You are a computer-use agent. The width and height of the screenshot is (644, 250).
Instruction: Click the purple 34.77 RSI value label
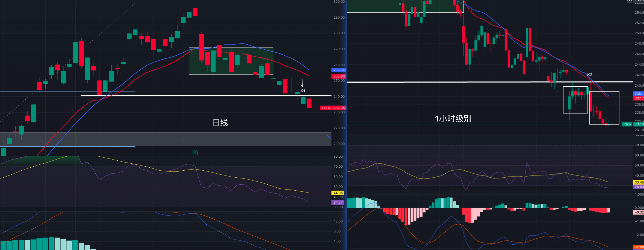pyautogui.click(x=338, y=202)
